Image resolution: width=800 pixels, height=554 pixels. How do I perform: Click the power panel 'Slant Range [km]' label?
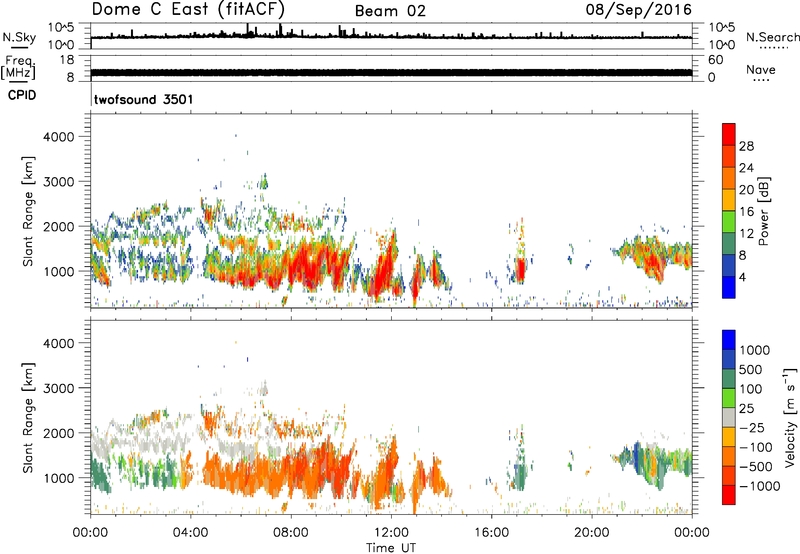click(28, 211)
